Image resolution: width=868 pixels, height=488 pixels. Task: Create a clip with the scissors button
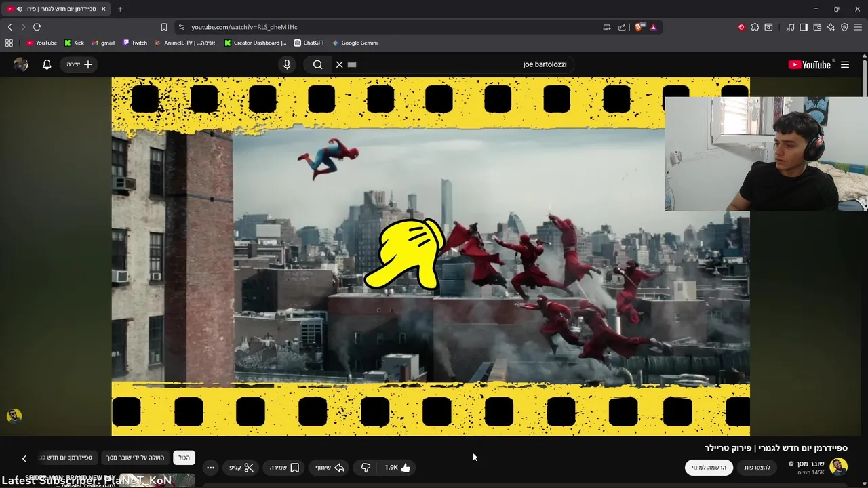pos(241,468)
